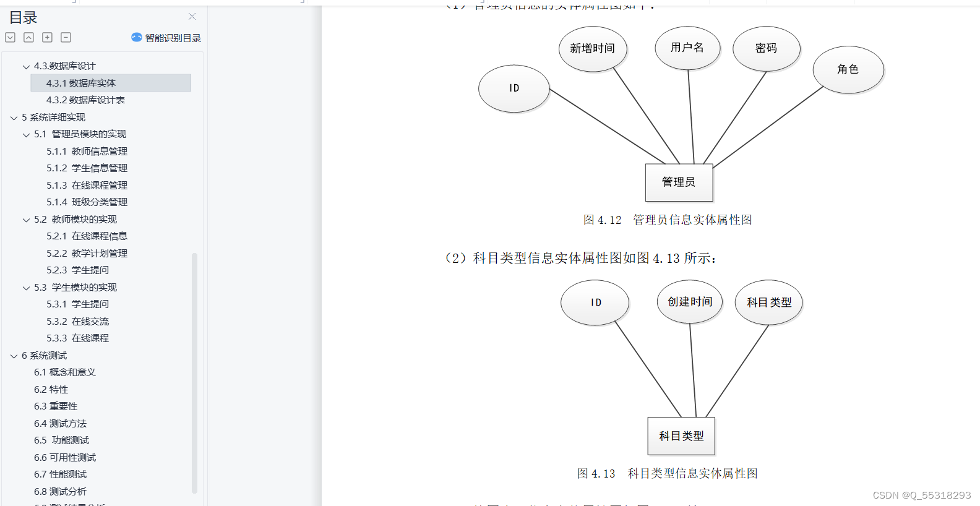Viewport: 980px width, 506px height.
Task: Jump to 5.1 管理员模块的实现
Action: (80, 134)
